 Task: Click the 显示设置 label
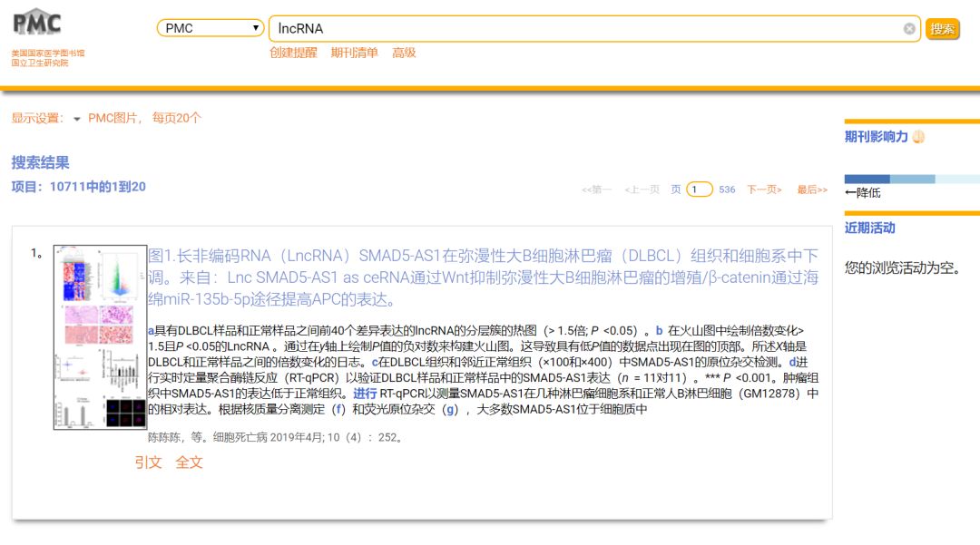[x=37, y=118]
